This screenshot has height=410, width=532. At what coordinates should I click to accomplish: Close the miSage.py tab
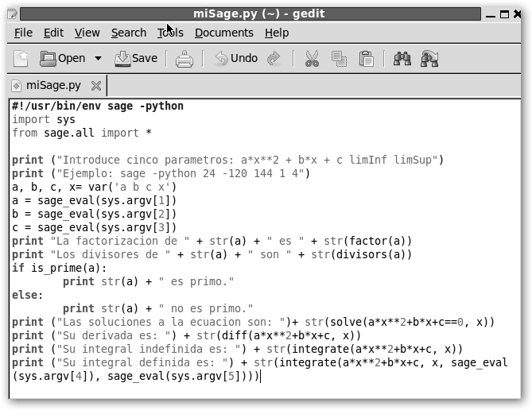tap(96, 85)
